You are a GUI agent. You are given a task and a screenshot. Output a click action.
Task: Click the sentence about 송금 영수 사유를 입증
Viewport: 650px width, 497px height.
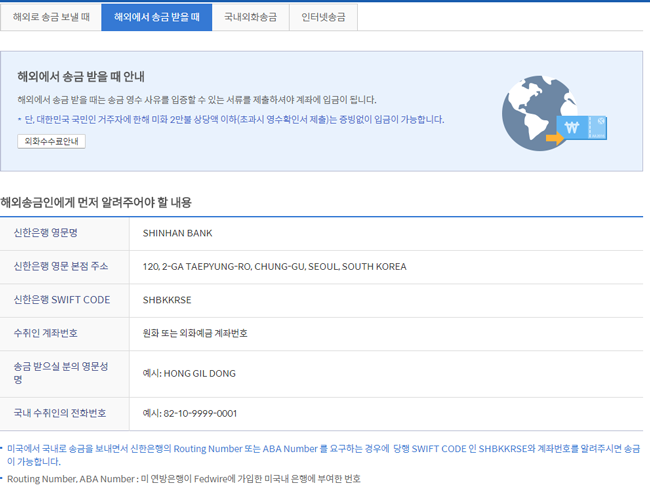[196, 100]
